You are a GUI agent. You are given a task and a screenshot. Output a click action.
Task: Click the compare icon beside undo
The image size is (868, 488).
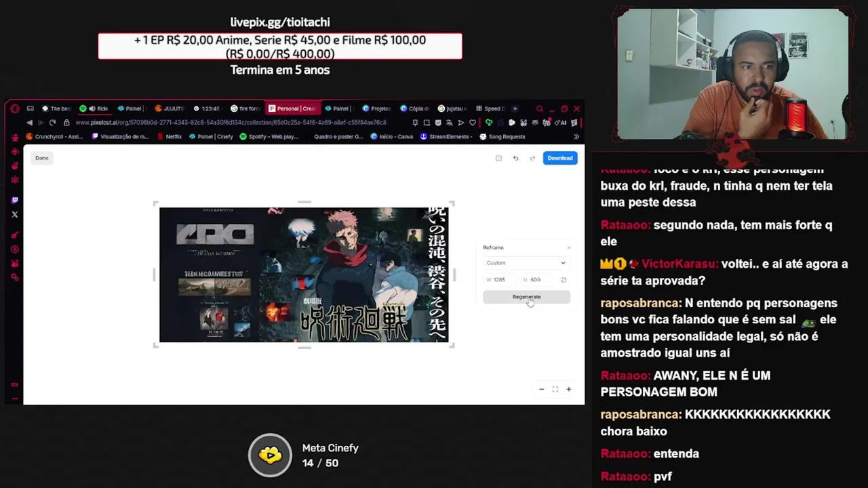point(498,158)
